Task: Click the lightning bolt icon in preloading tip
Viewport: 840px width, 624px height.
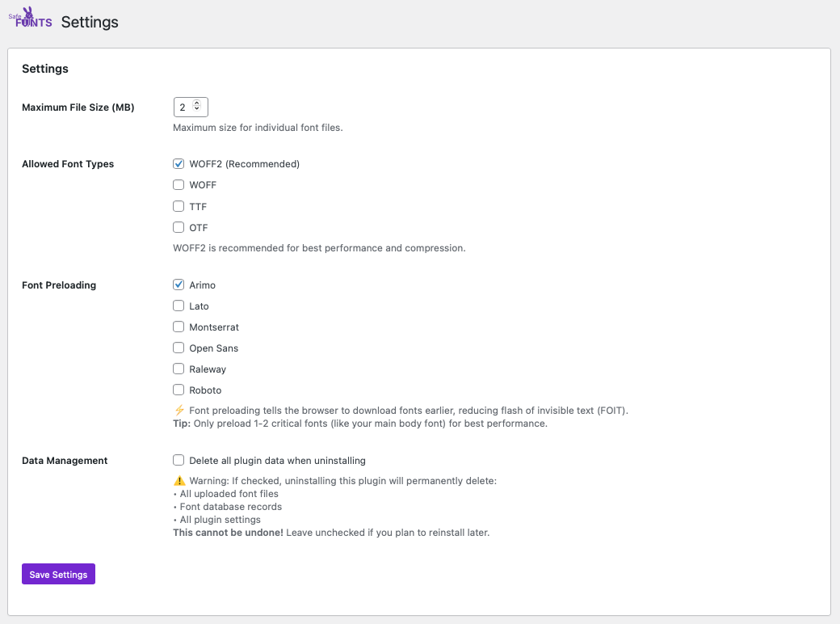Action: (178, 410)
